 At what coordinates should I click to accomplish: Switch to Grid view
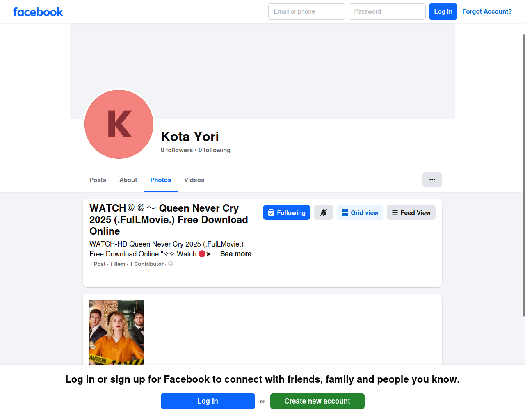pos(360,212)
